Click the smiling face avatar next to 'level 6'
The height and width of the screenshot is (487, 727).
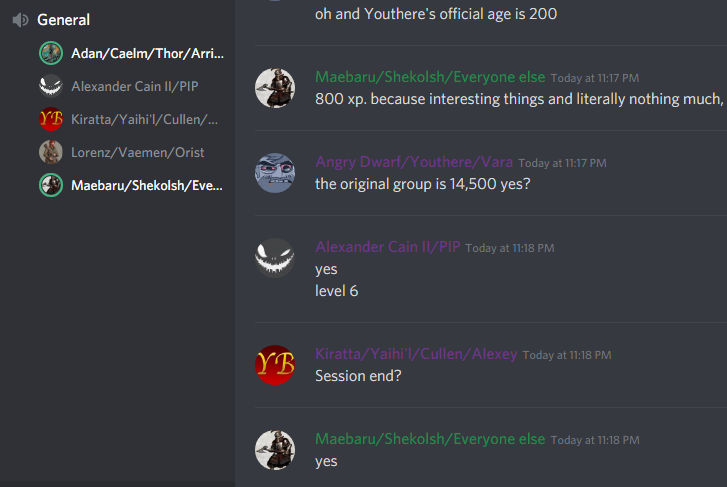pyautogui.click(x=275, y=258)
